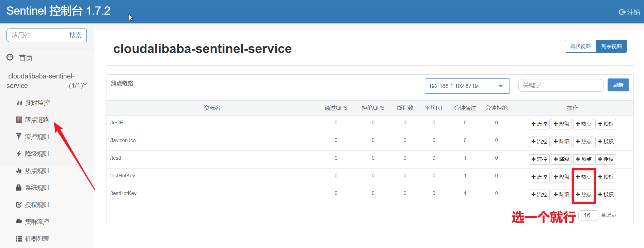This screenshot has width=644, height=248.
Task: Collapse the cloudalibaba-sentinel-service sidebar app
Action: click(85, 85)
